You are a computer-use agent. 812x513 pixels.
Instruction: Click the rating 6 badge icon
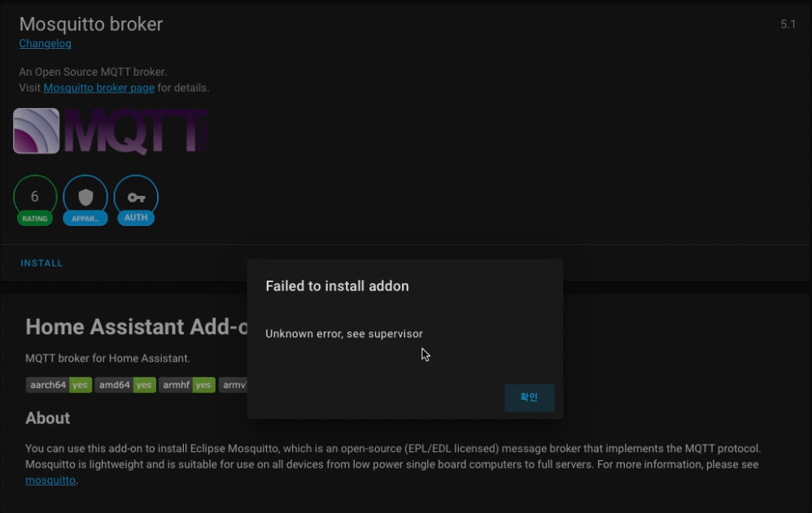point(35,200)
